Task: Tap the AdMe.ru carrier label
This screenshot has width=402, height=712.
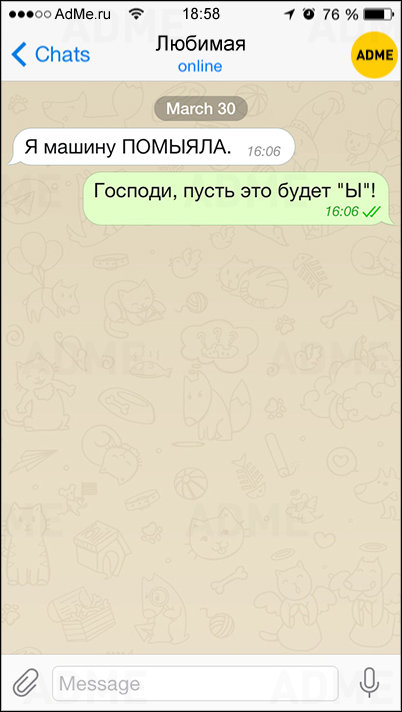Action: click(x=82, y=14)
